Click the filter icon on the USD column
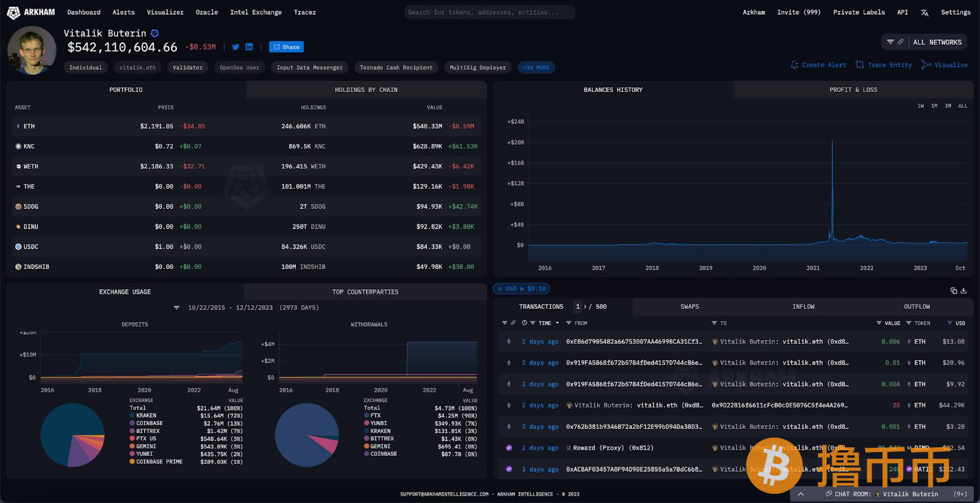Screen dimensions: 980x503 (x=950, y=323)
